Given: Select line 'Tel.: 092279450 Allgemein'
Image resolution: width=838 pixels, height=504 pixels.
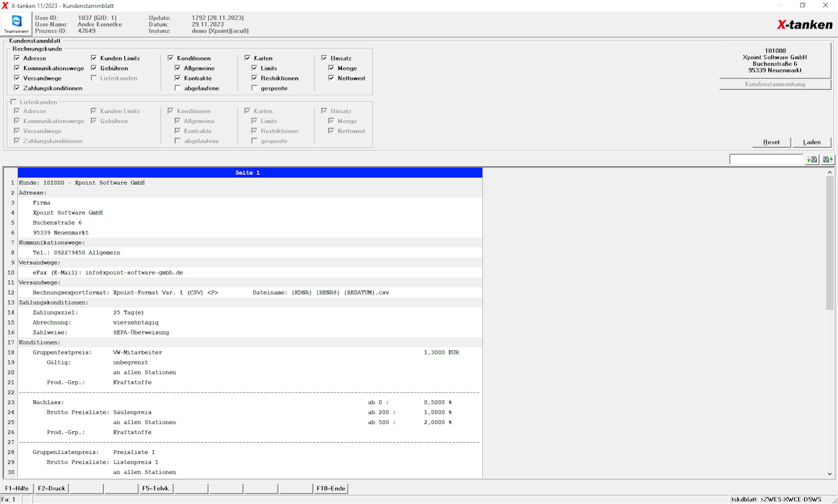Looking at the screenshot, I should [249, 253].
